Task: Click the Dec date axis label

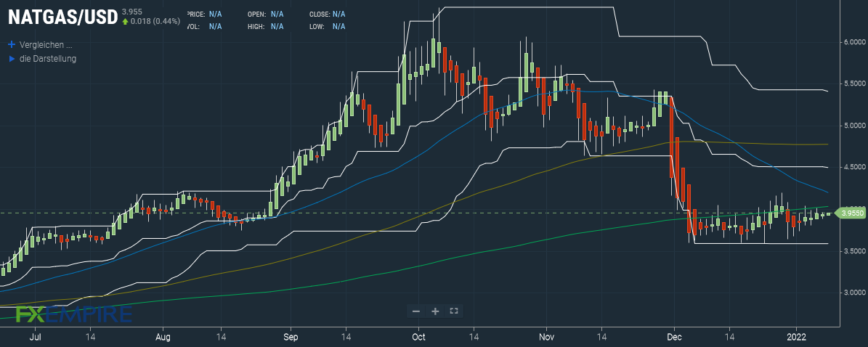Action: (x=674, y=336)
